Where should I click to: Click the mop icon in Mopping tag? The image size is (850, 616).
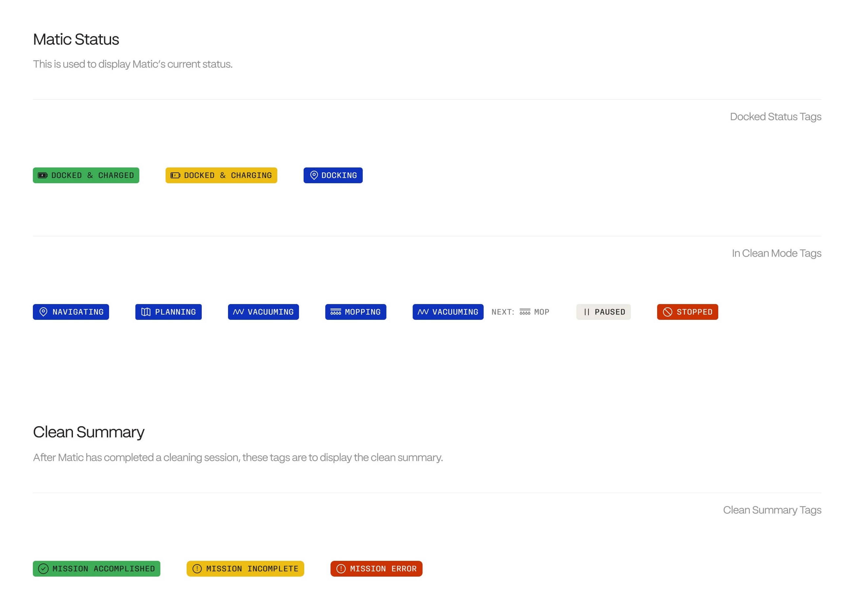[x=336, y=312]
